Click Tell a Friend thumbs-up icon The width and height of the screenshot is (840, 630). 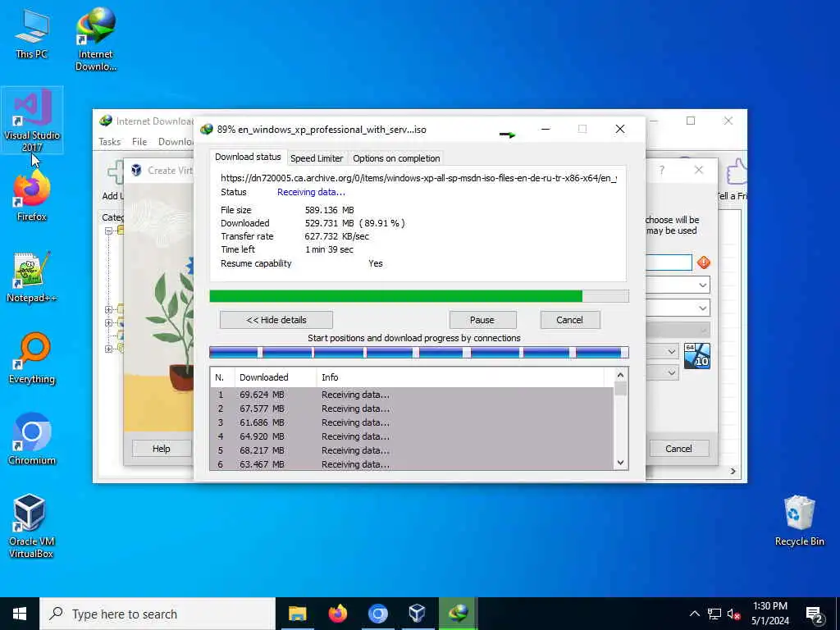737,171
